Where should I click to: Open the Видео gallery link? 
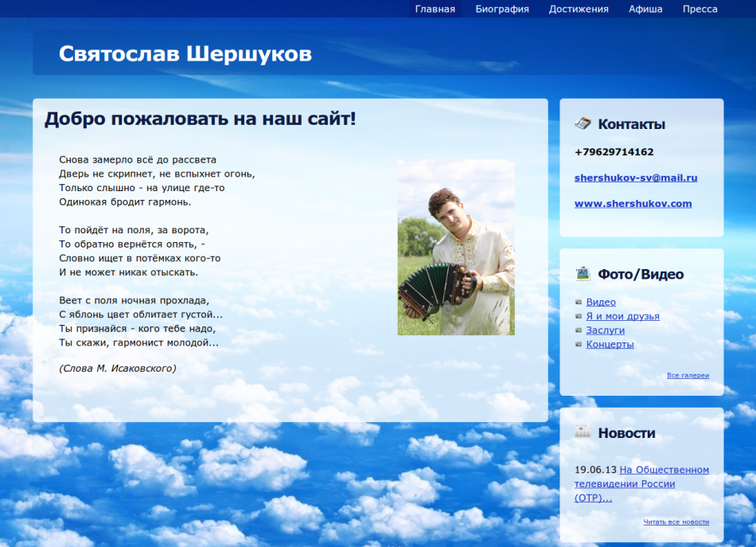pos(601,303)
